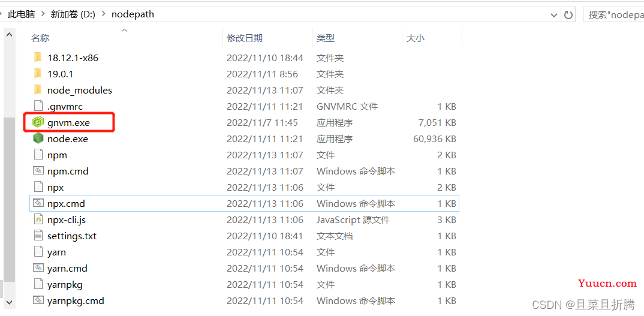
Task: Click the navigation pane scroll down arrow
Action: pyautogui.click(x=9, y=303)
